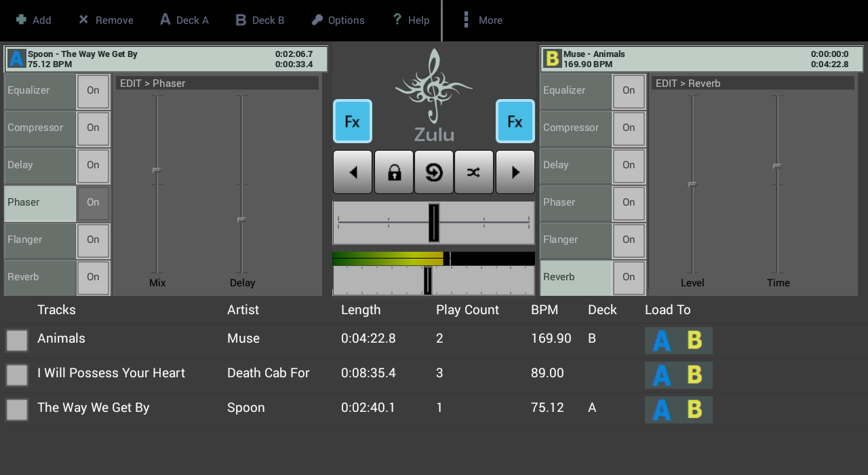868x475 pixels.
Task: Click the crossfader slider handle
Action: [434, 223]
